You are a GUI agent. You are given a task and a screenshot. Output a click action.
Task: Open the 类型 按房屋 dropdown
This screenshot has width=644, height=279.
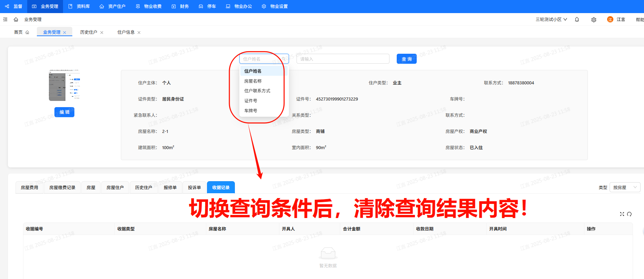pyautogui.click(x=624, y=187)
